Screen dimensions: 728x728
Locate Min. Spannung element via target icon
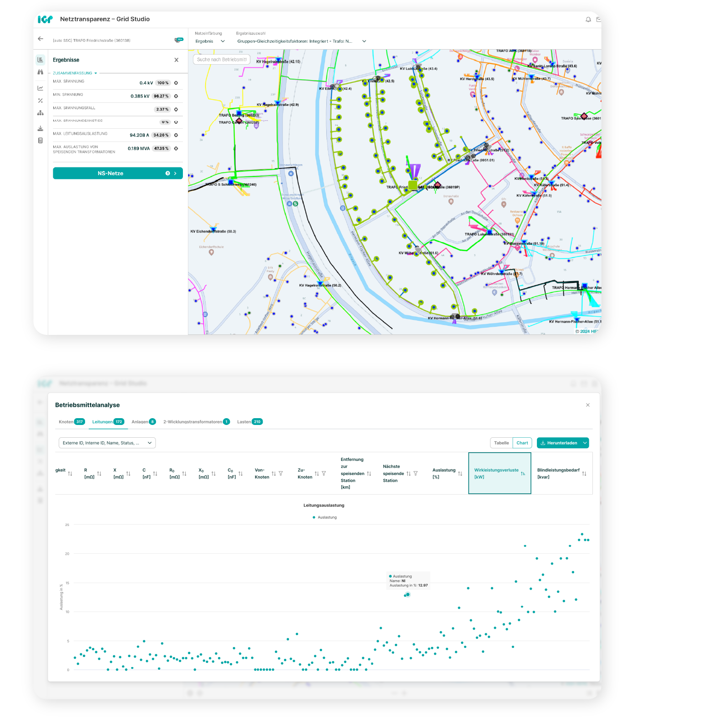click(x=176, y=96)
